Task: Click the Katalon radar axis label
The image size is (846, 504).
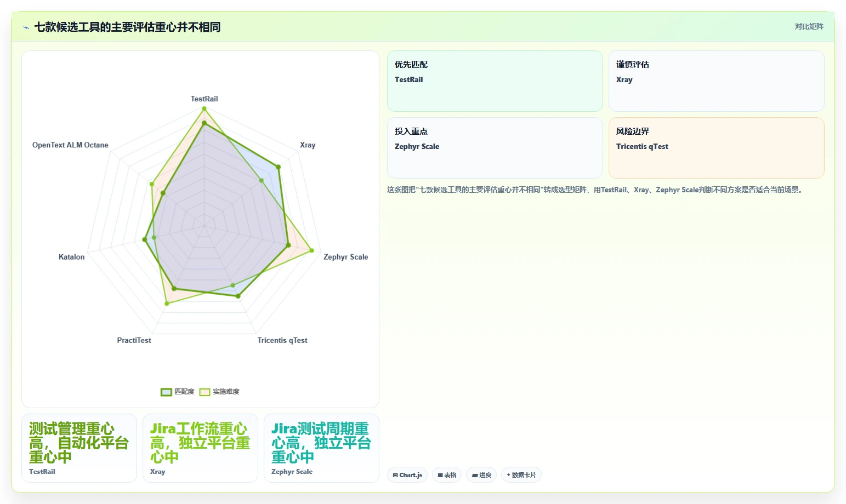Action: click(x=72, y=257)
